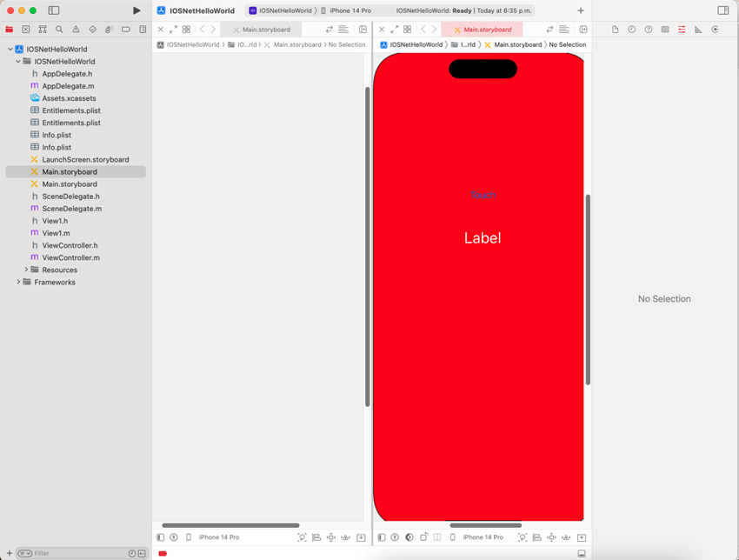The width and height of the screenshot is (739, 560).
Task: Click the forward navigation arrow
Action: [x=215, y=29]
